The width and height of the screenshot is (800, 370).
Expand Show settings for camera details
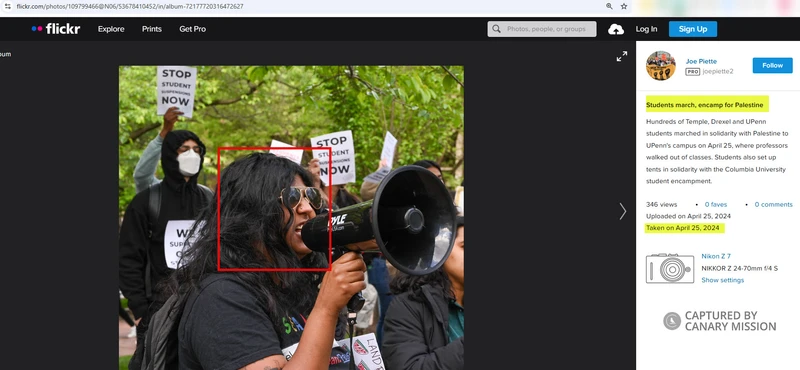(722, 280)
